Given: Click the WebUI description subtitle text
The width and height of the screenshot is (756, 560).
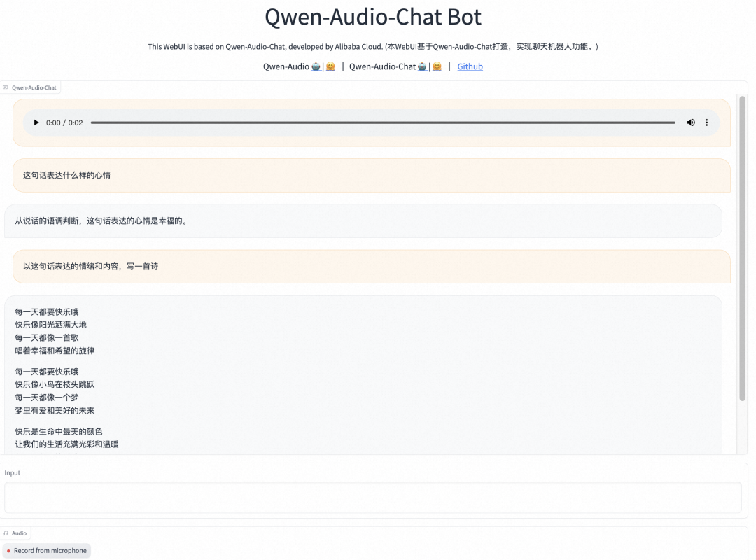Looking at the screenshot, I should click(x=373, y=47).
